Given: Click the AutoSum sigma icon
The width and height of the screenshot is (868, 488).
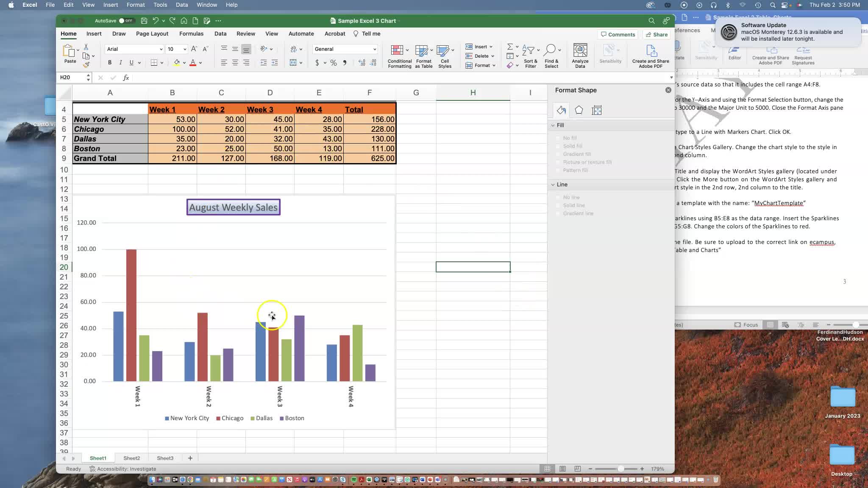Looking at the screenshot, I should pyautogui.click(x=510, y=46).
